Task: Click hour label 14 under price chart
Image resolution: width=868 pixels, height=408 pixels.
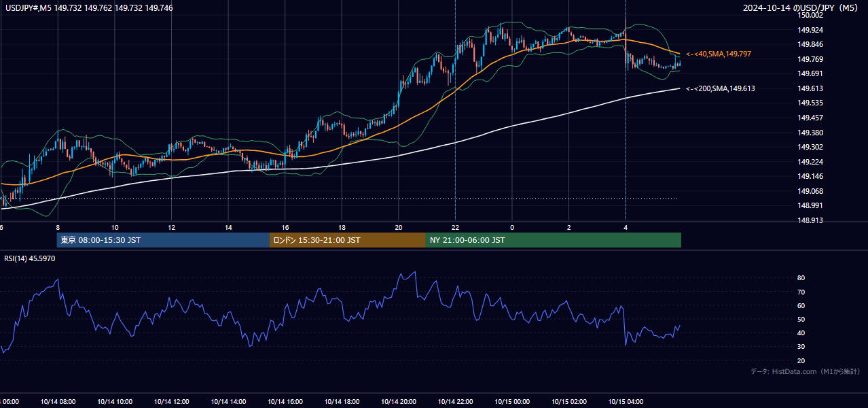Action: 229,227
